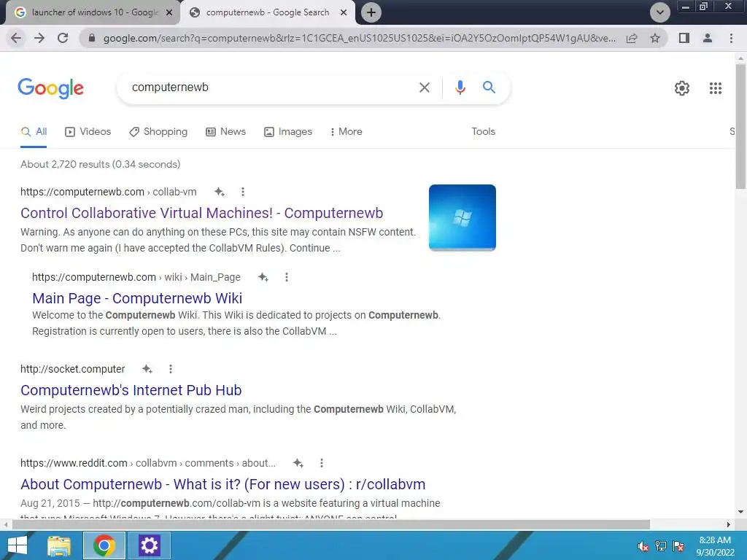Image resolution: width=747 pixels, height=560 pixels.
Task: Click the 'https://computernewb.com › collab-vm' URL text
Action: tap(109, 192)
